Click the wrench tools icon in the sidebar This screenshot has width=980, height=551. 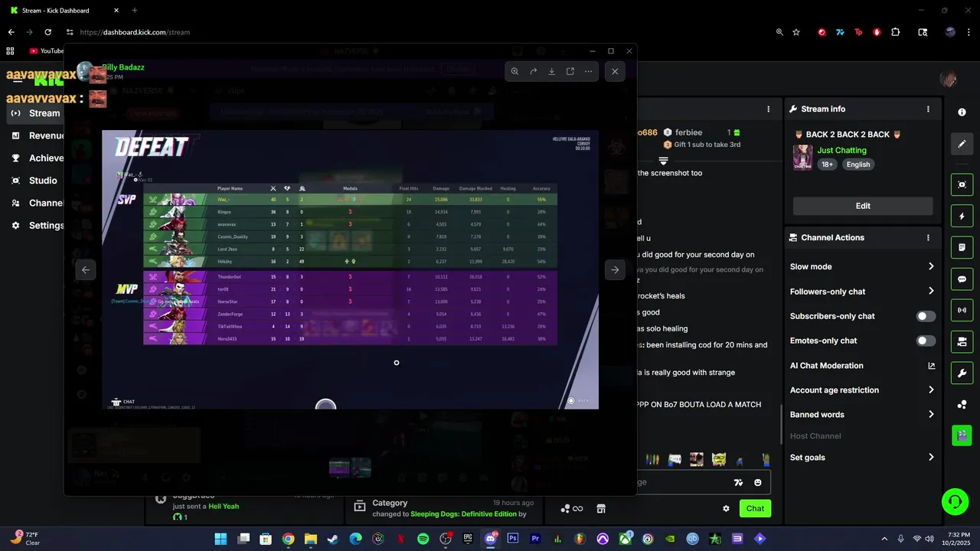coord(962,373)
